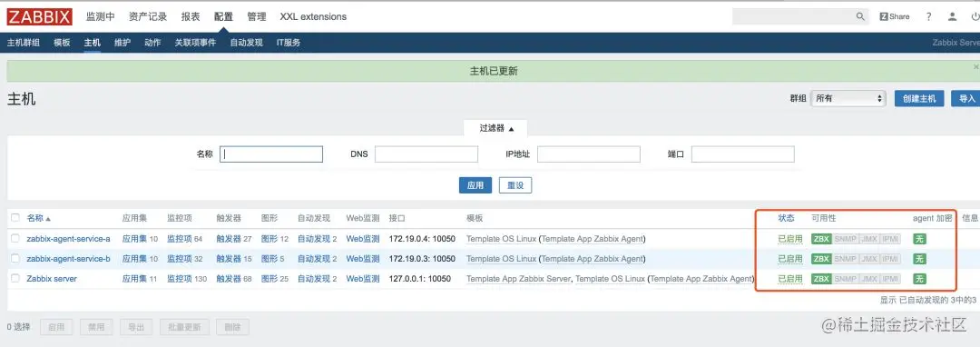980x347 pixels.
Task: Dismiss the 主机已更新 message
Action: pos(975,66)
